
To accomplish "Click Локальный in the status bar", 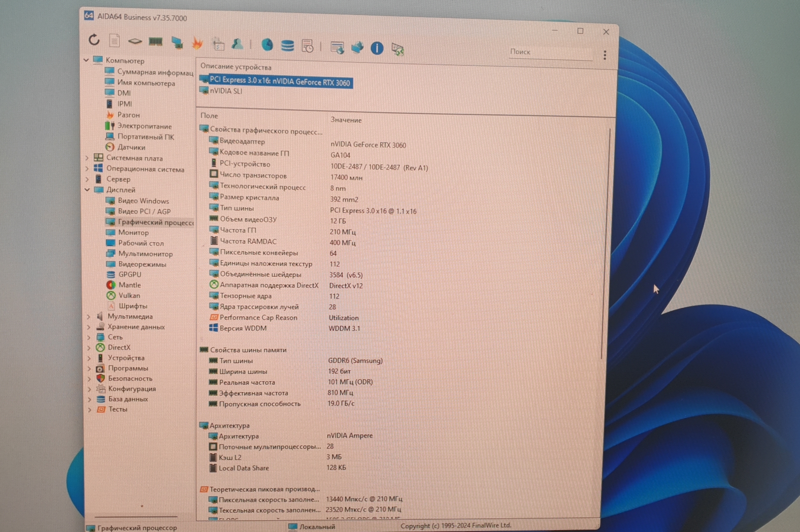I will [x=312, y=527].
